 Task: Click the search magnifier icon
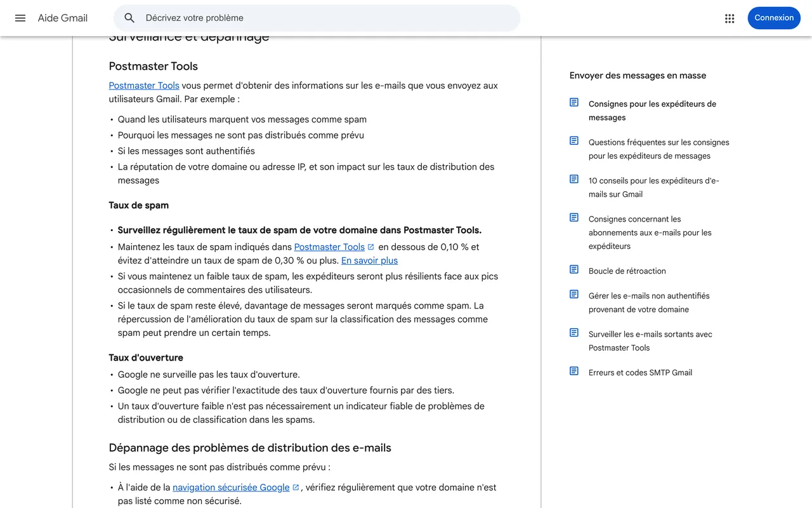pos(129,18)
